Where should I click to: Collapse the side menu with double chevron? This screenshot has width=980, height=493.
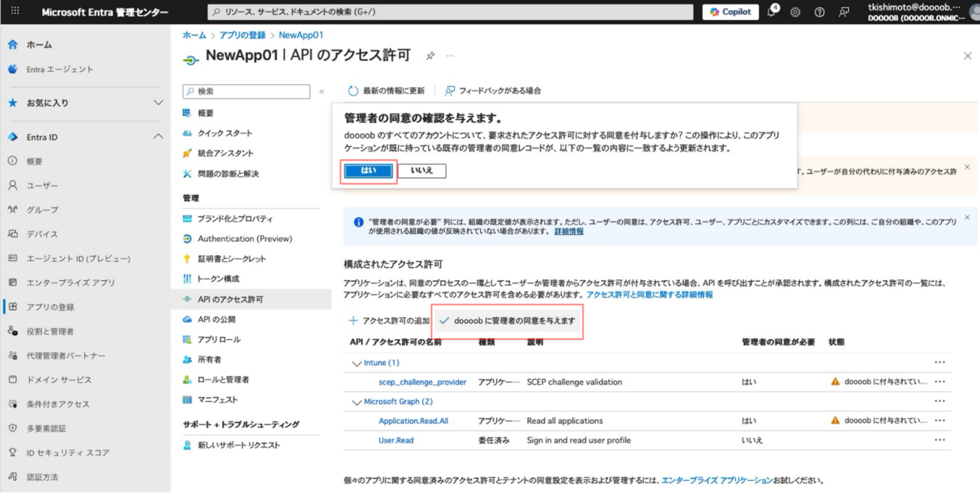[322, 92]
